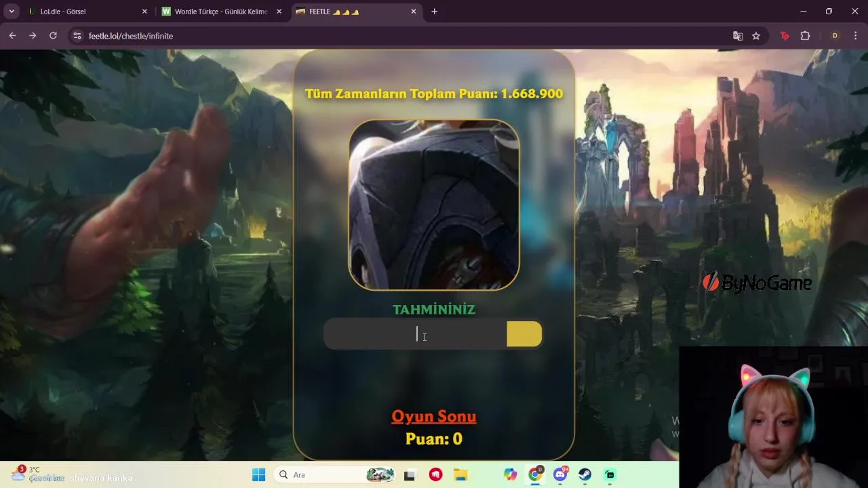Click the guess input field under TAHMİNİNİZ
Screen dimensions: 868x488
tap(414, 334)
